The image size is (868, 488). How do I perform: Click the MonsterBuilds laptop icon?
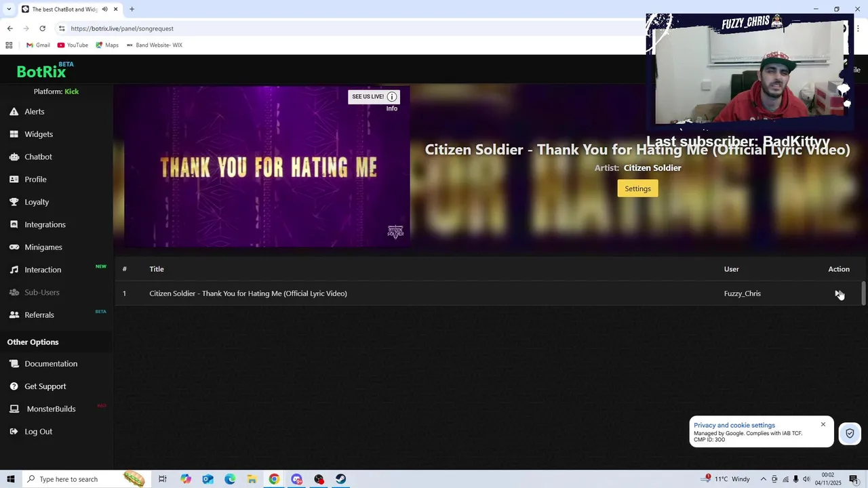click(14, 409)
